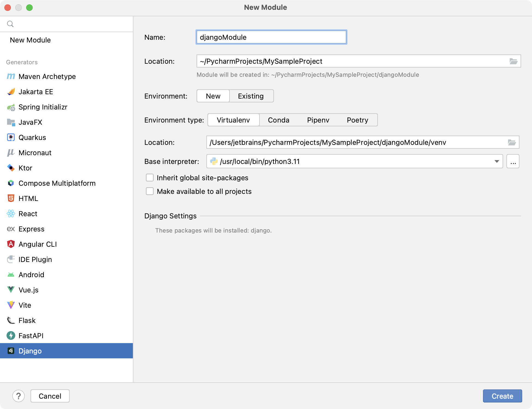Select Poetry environment type
The height and width of the screenshot is (409, 532).
(x=357, y=120)
